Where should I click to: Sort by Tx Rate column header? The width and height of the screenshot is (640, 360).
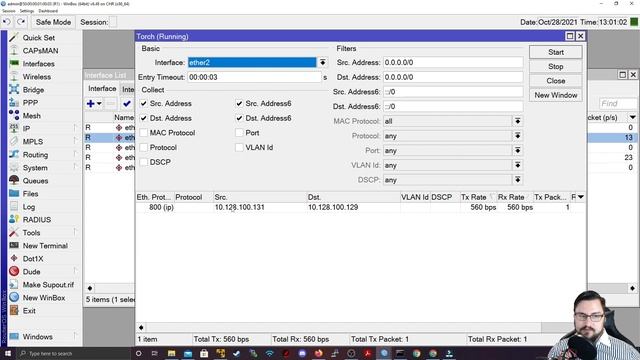pyautogui.click(x=478, y=197)
